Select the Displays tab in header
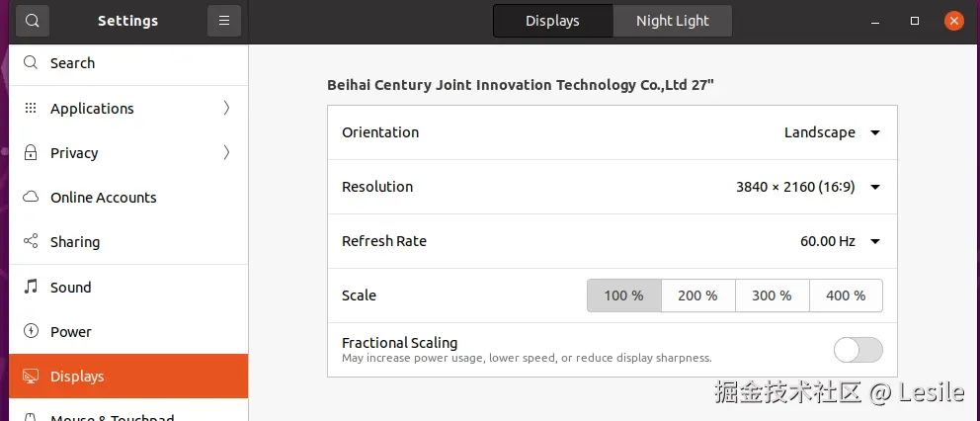The image size is (980, 421). [x=552, y=21]
